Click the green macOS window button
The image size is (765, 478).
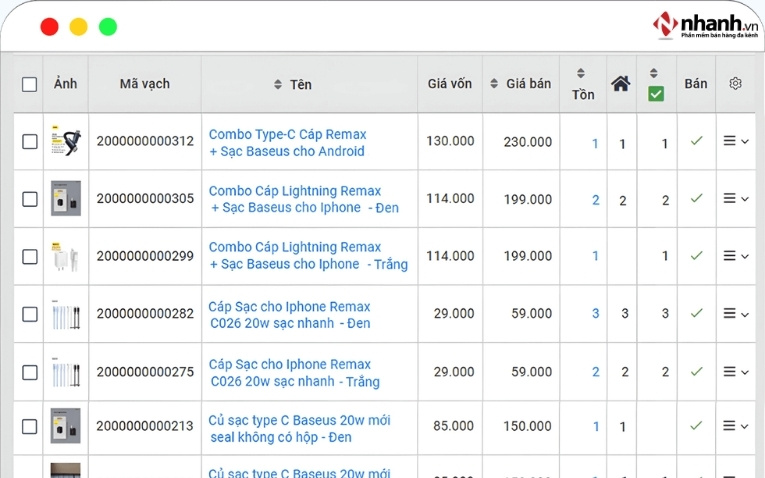coord(108,27)
